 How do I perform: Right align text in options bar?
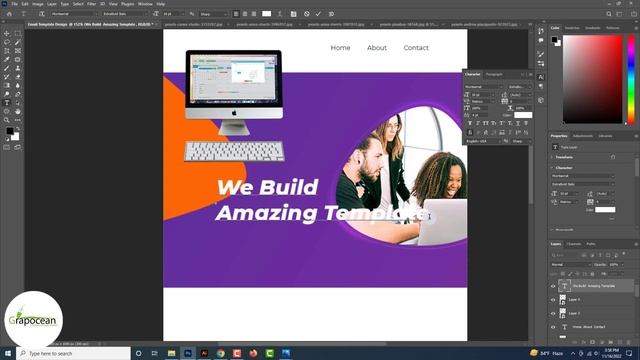254,14
